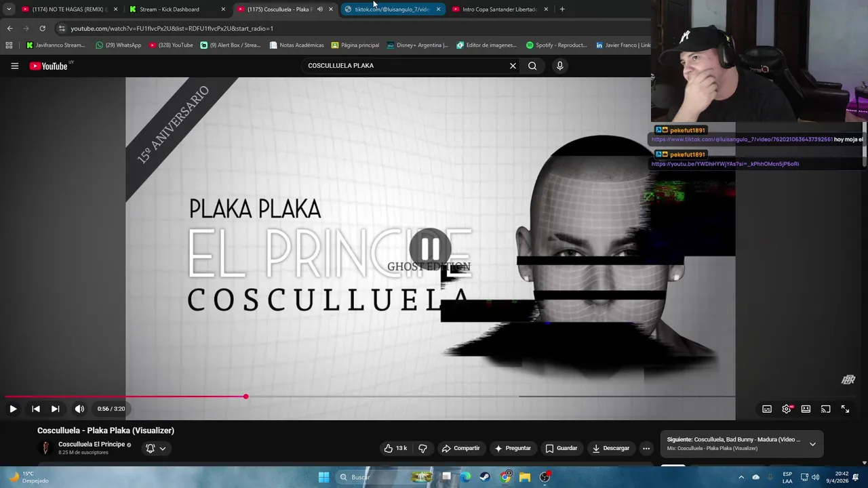Viewport: 868px width, 488px height.
Task: Cast the video to a TV
Action: coord(825,409)
